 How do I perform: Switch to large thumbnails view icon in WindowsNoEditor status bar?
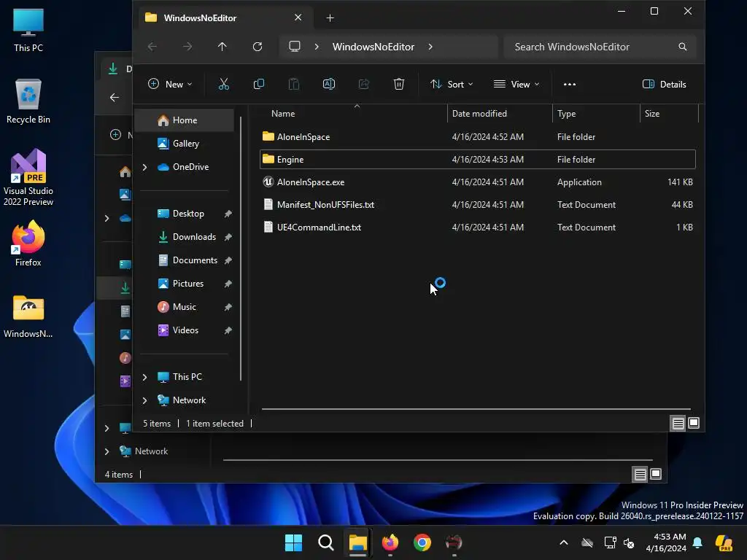tap(694, 424)
